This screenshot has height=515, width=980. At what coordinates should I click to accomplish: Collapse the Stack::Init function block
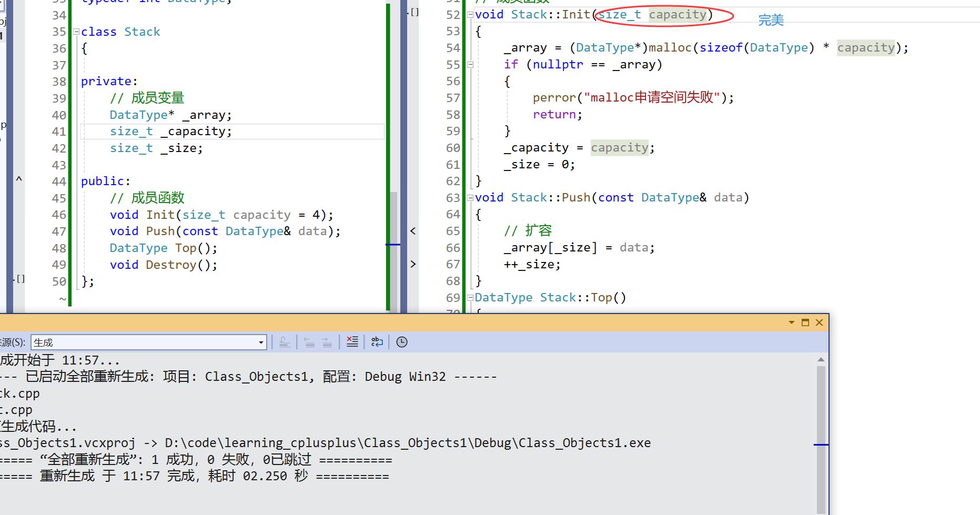470,15
